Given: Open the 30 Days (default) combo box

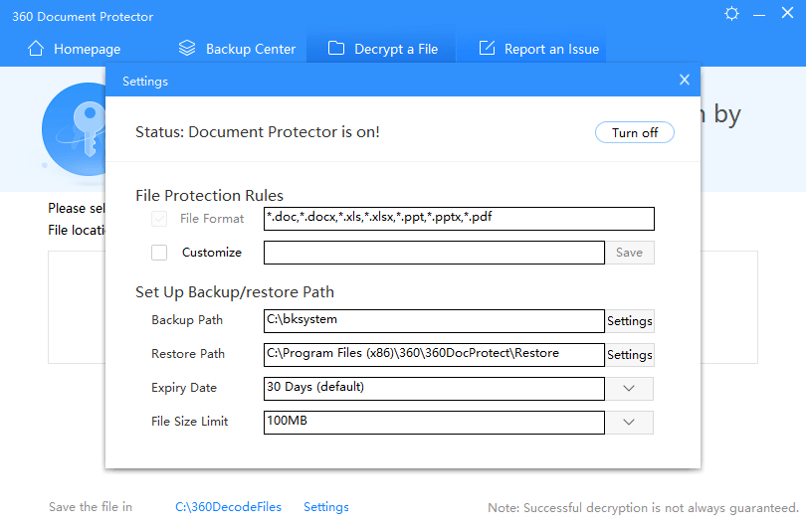Looking at the screenshot, I should coord(434,388).
